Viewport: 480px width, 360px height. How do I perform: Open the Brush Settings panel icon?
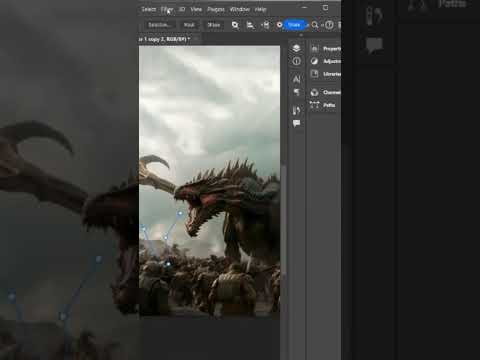[296, 110]
